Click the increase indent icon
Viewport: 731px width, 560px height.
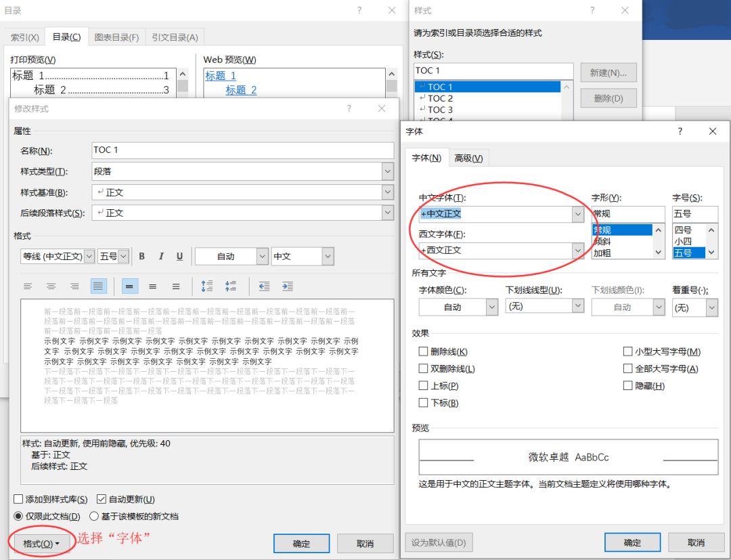[288, 286]
